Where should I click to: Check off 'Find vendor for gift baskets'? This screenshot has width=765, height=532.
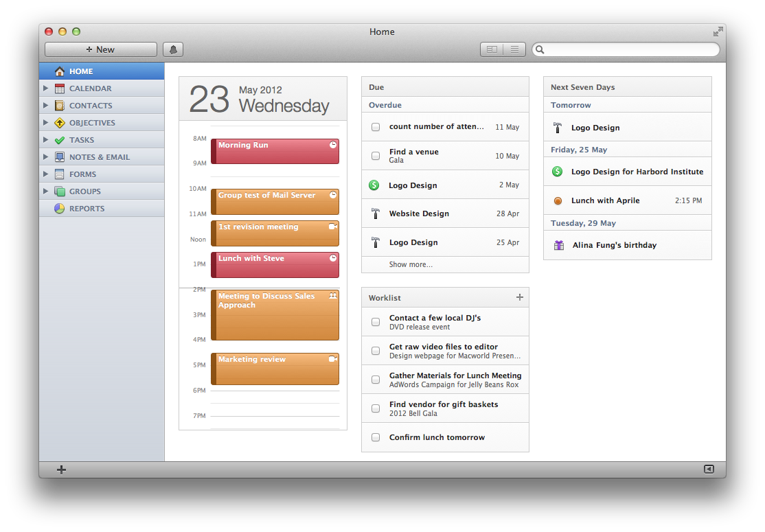[376, 408]
